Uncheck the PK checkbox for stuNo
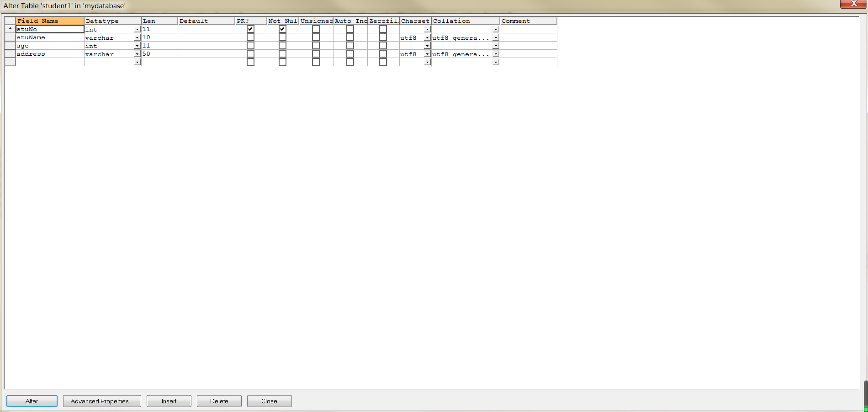The width and height of the screenshot is (868, 412). [250, 29]
